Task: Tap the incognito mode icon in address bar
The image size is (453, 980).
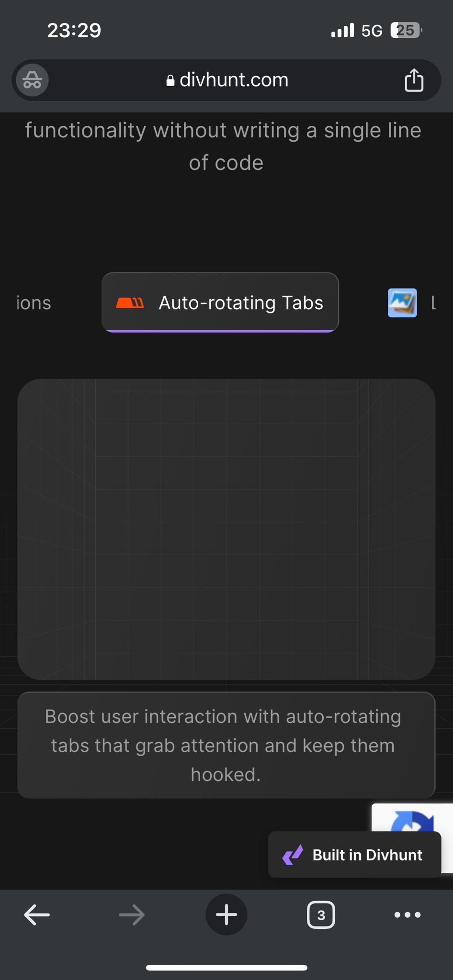Action: point(32,80)
